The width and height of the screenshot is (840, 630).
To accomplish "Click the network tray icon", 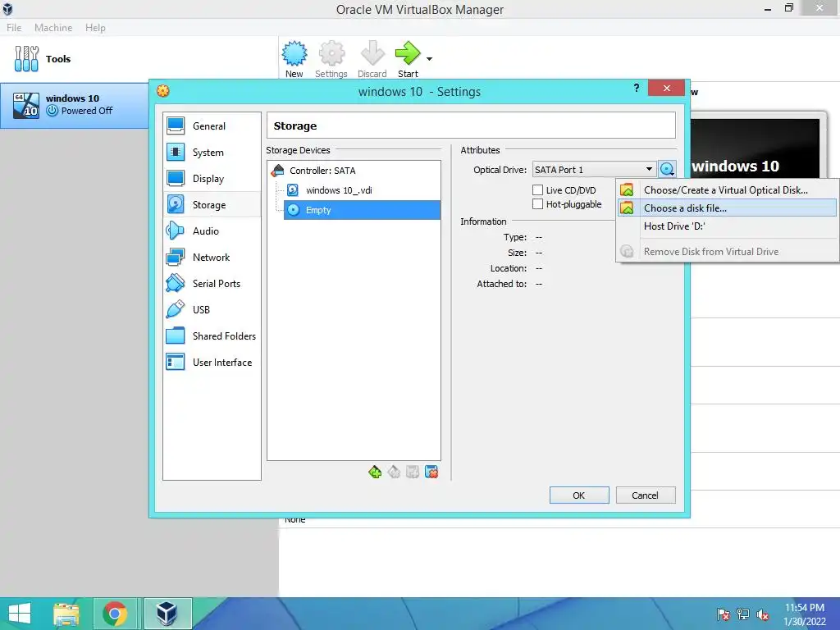I will (743, 614).
